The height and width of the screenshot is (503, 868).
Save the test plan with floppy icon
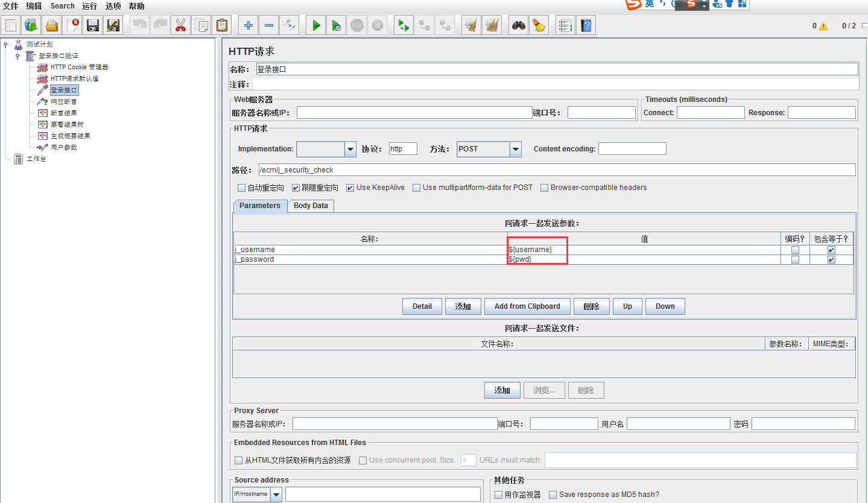pos(92,25)
